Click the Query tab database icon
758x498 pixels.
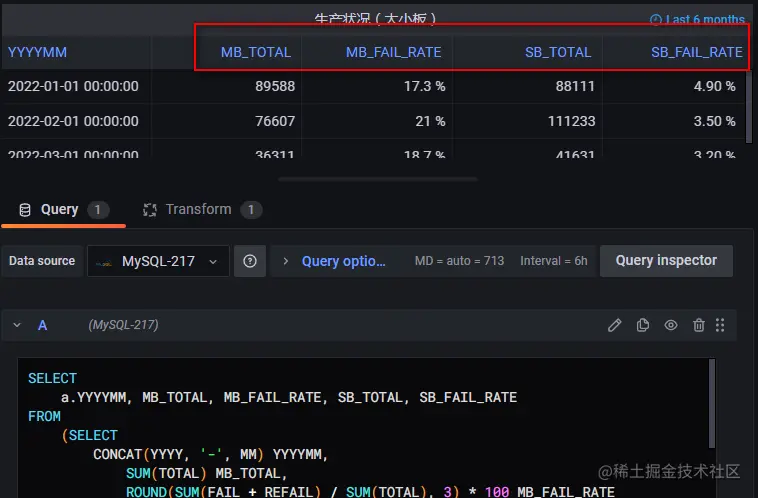point(25,210)
